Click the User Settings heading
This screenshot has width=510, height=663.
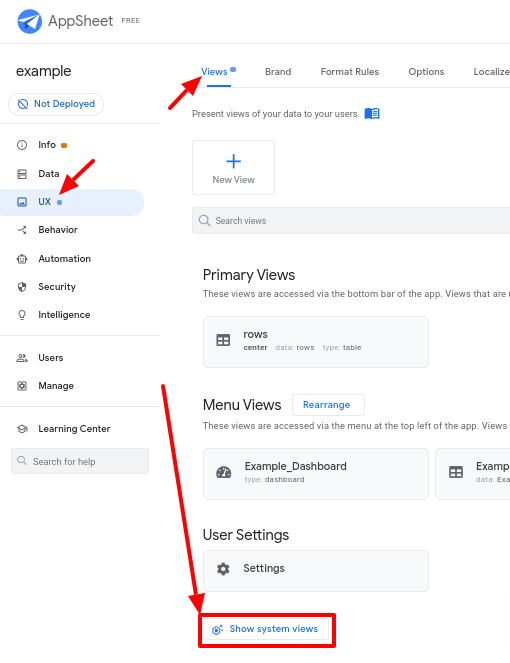(246, 535)
